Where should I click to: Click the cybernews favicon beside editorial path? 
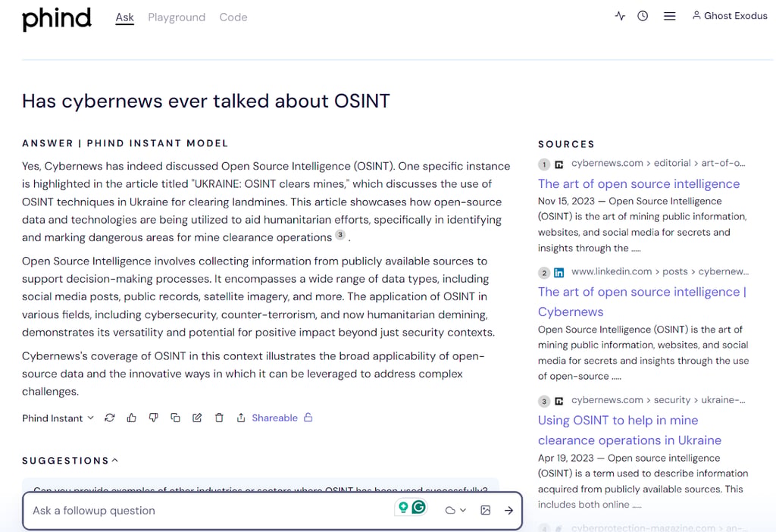coord(559,164)
